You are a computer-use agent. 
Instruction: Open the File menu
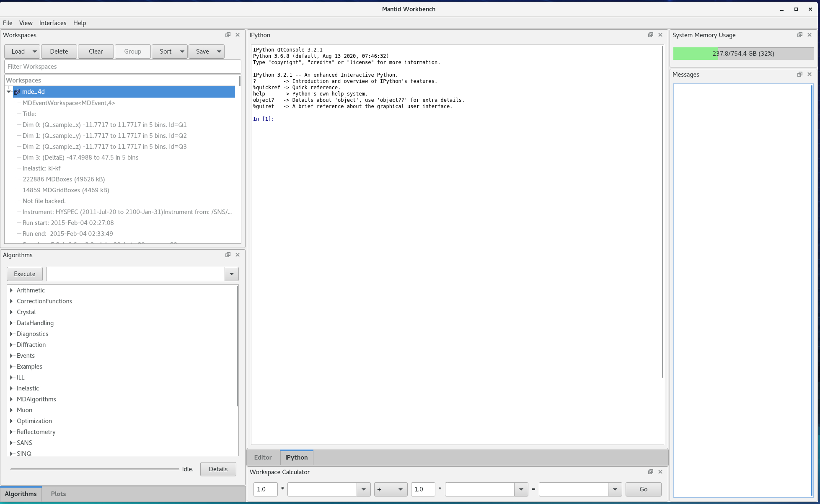click(x=8, y=23)
